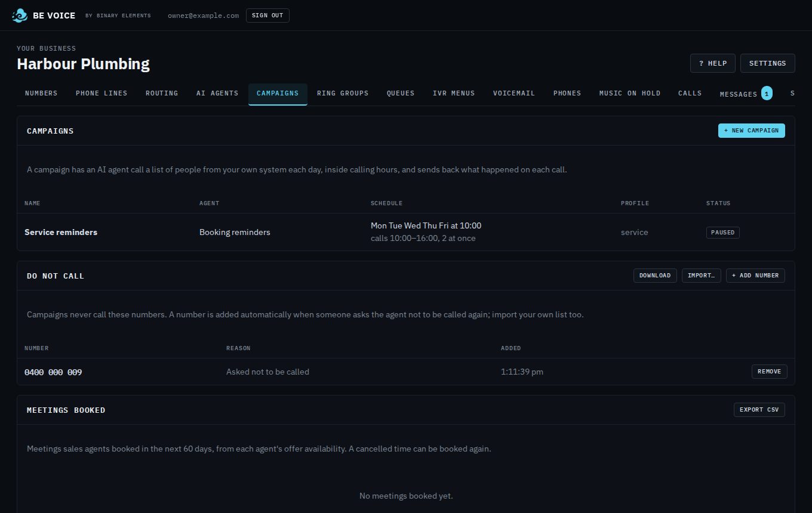Click the number 0400 000 009

53,372
